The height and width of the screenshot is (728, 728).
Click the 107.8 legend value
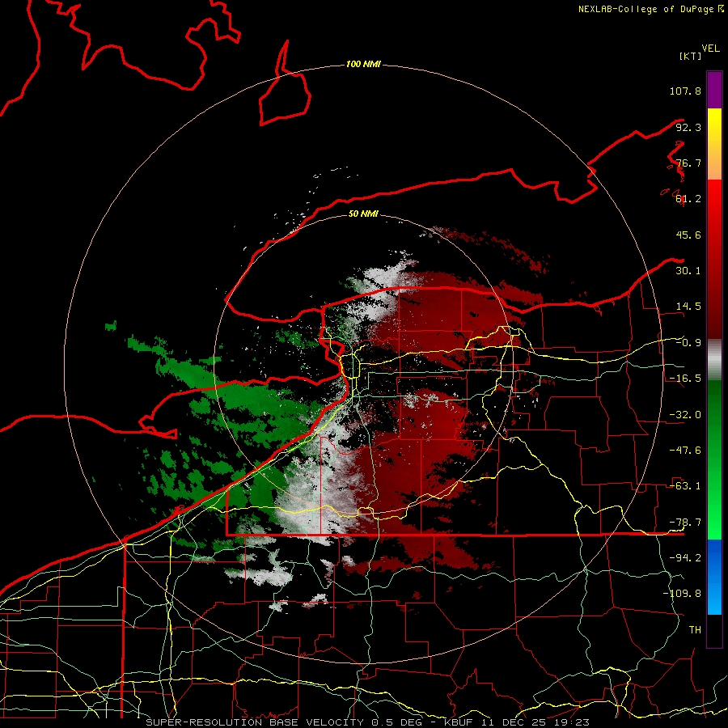[x=685, y=91]
